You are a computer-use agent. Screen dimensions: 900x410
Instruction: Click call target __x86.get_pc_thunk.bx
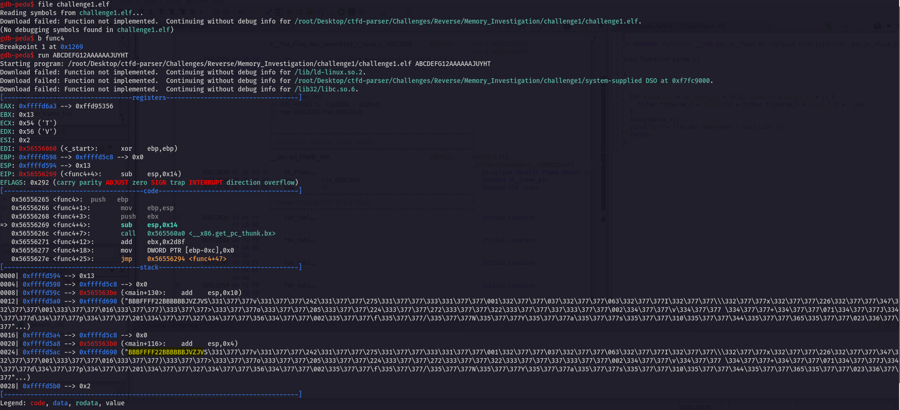pyautogui.click(x=232, y=233)
